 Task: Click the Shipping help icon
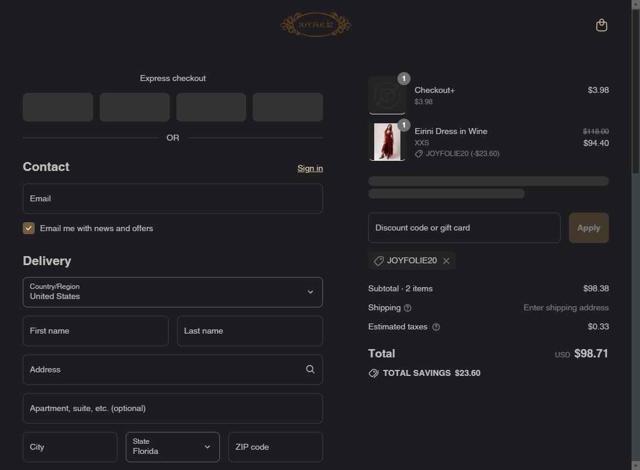coord(407,308)
